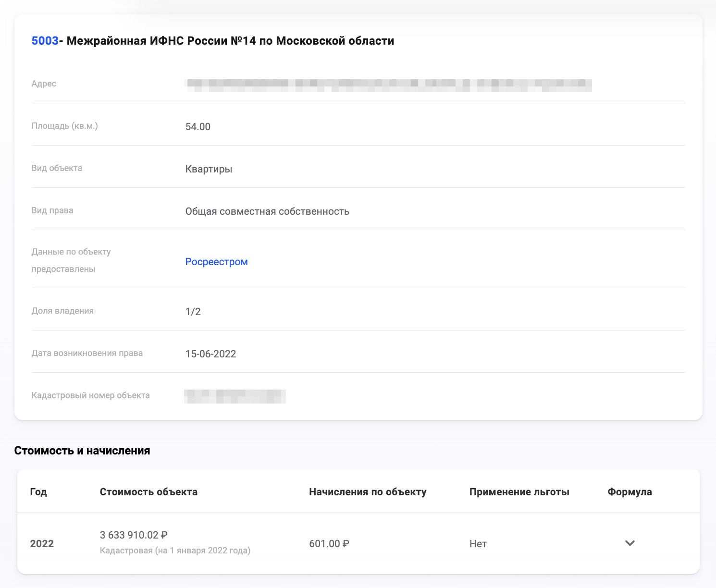The height and width of the screenshot is (588, 716).
Task: Click the Площадь (кв.м.) label
Action: (x=65, y=126)
